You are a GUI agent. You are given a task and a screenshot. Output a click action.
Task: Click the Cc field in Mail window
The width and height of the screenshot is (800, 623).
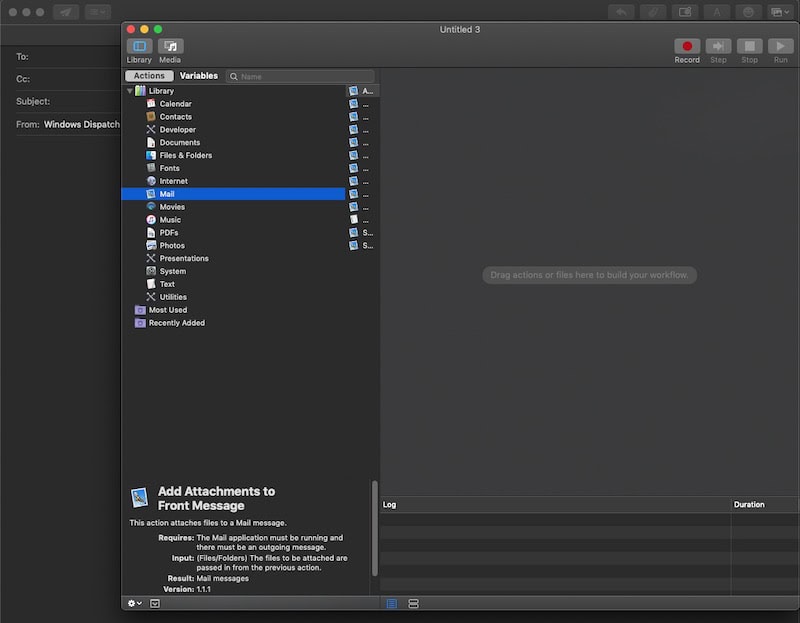pyautogui.click(x=67, y=79)
